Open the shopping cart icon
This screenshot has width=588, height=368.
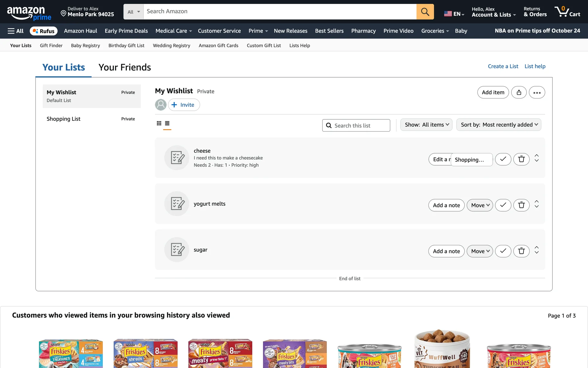coord(567,12)
